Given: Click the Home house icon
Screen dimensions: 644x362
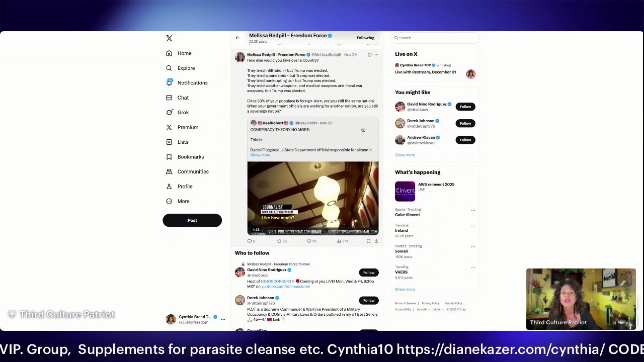Looking at the screenshot, I should 169,53.
